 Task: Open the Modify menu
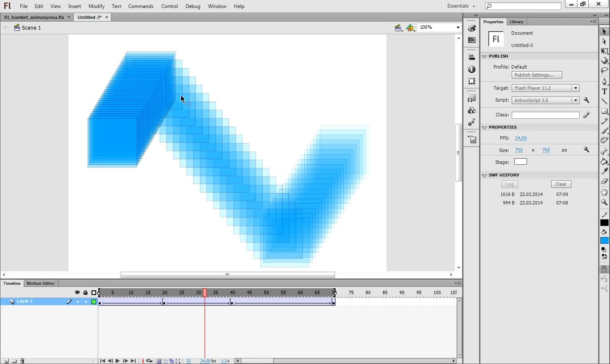pos(96,6)
